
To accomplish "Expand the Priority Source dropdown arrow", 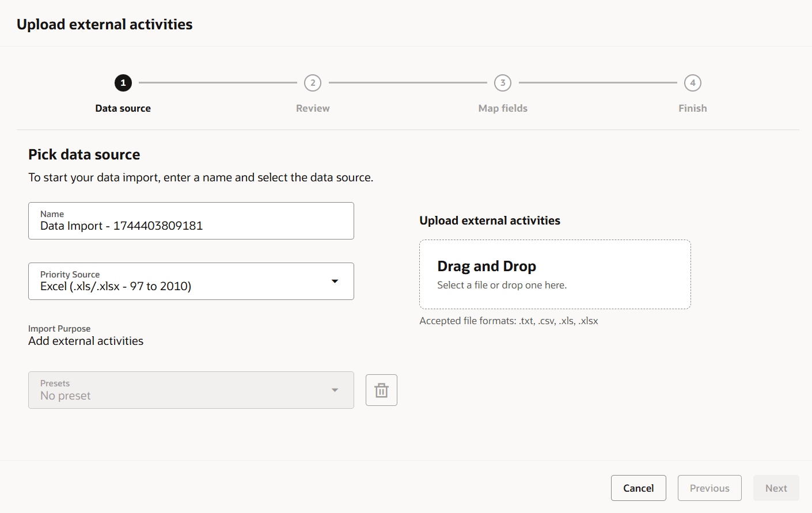I will (x=335, y=282).
